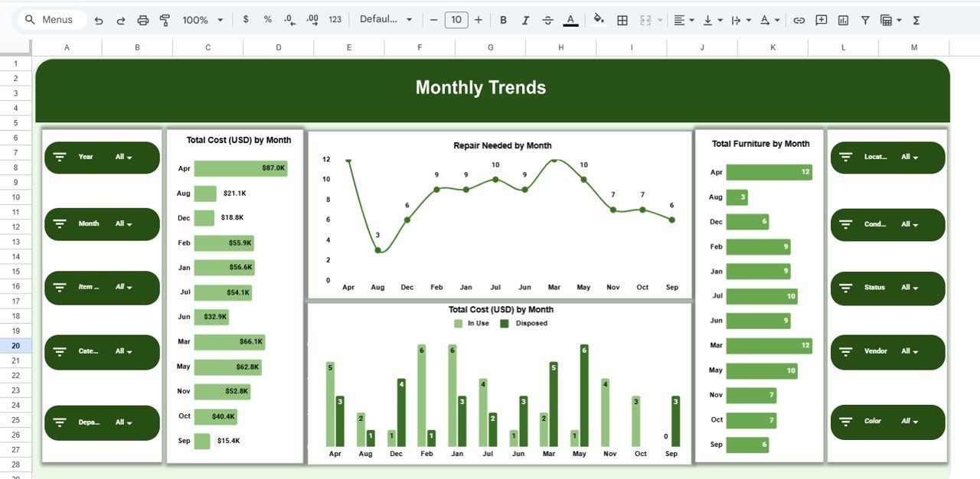Format value as percent
Screen dimensions: 980x479
pos(267,20)
